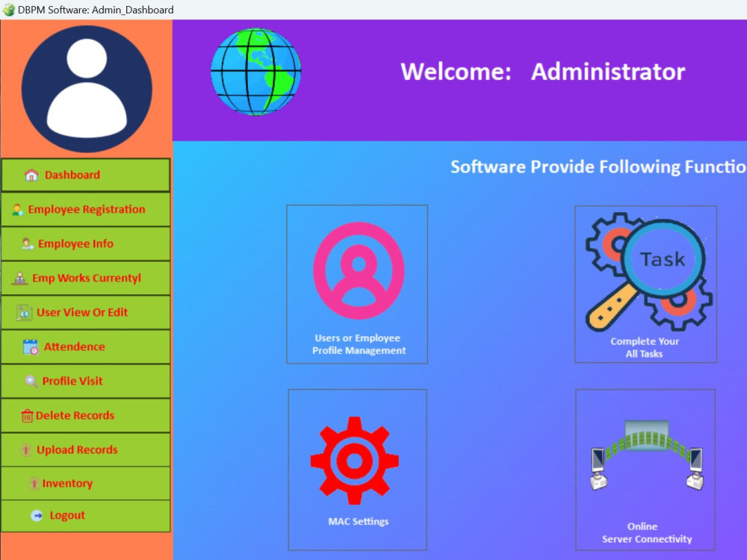Click the Logout button
The height and width of the screenshot is (560, 747).
86,516
